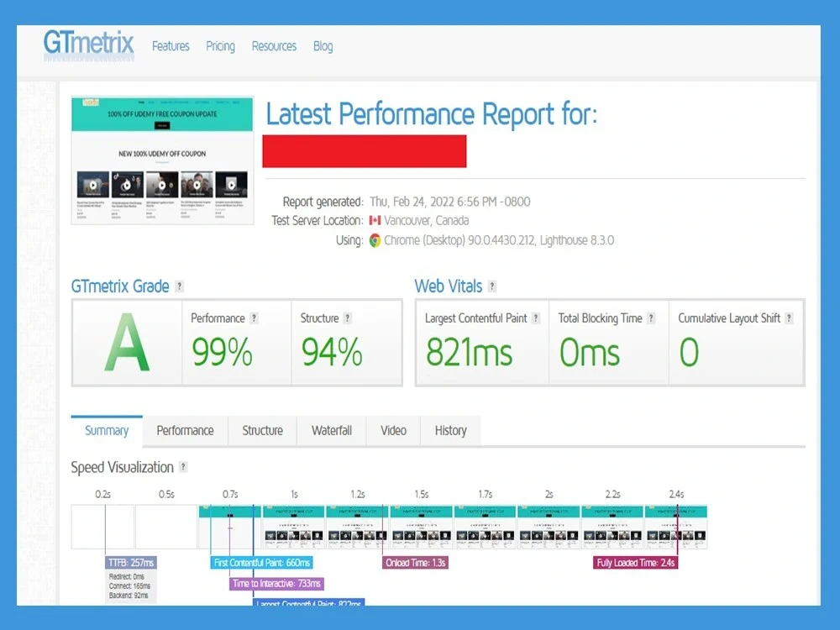This screenshot has height=630, width=840.
Task: Switch to the Performance tab
Action: [186, 431]
